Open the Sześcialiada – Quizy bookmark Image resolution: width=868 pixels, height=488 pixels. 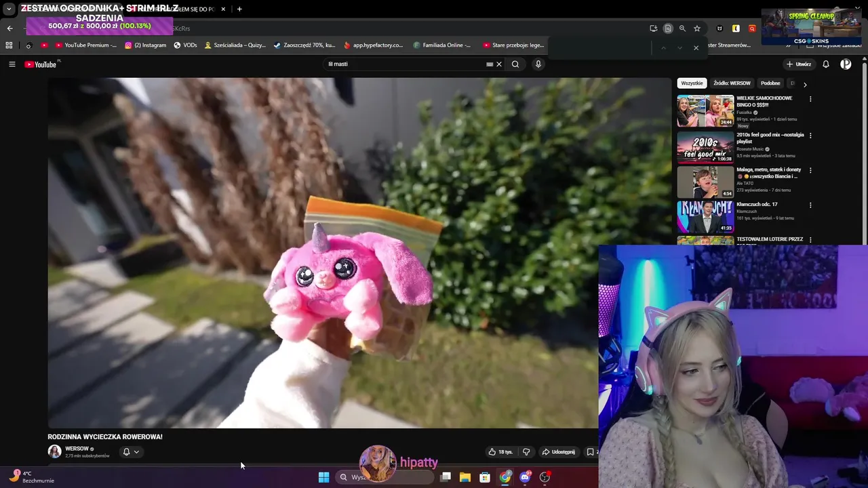pos(235,45)
